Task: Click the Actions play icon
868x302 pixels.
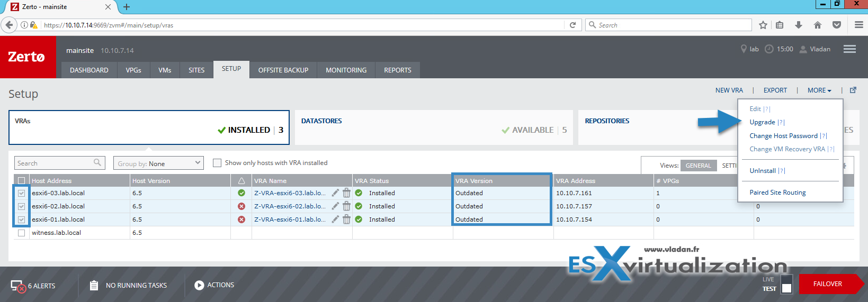Action: 199,285
